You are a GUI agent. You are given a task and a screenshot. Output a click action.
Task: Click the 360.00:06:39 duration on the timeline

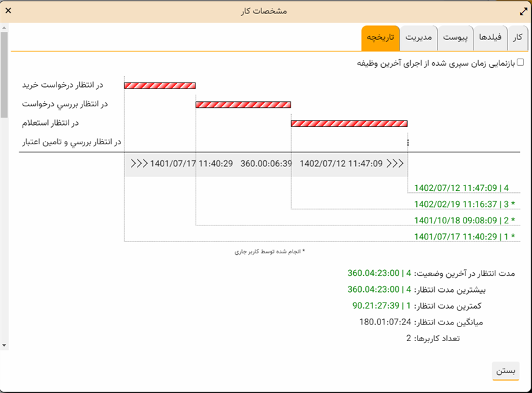pos(266,164)
